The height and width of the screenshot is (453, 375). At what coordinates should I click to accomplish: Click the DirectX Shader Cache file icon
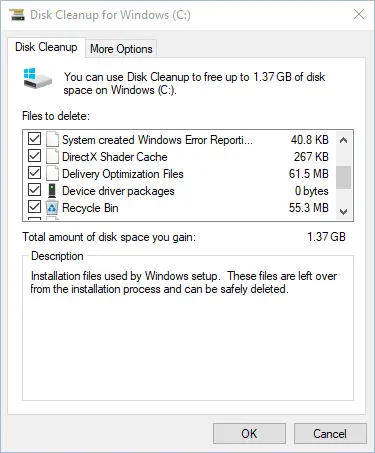pyautogui.click(x=52, y=156)
